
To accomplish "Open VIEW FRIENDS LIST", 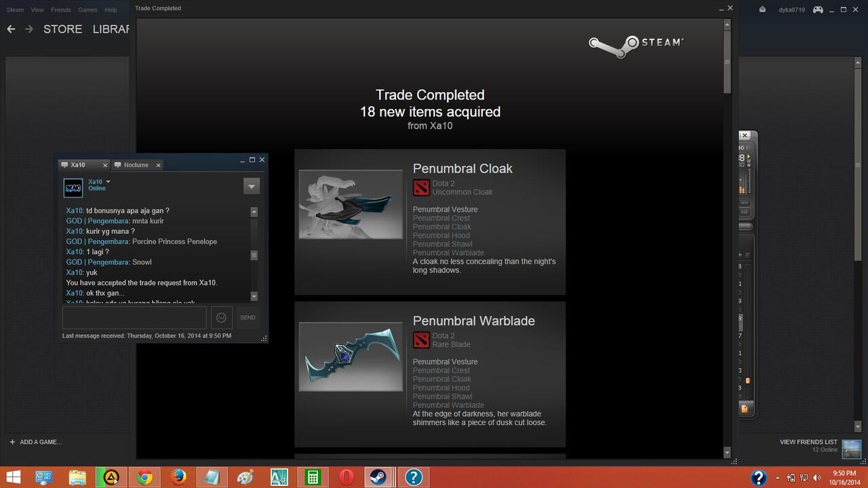I will (808, 442).
